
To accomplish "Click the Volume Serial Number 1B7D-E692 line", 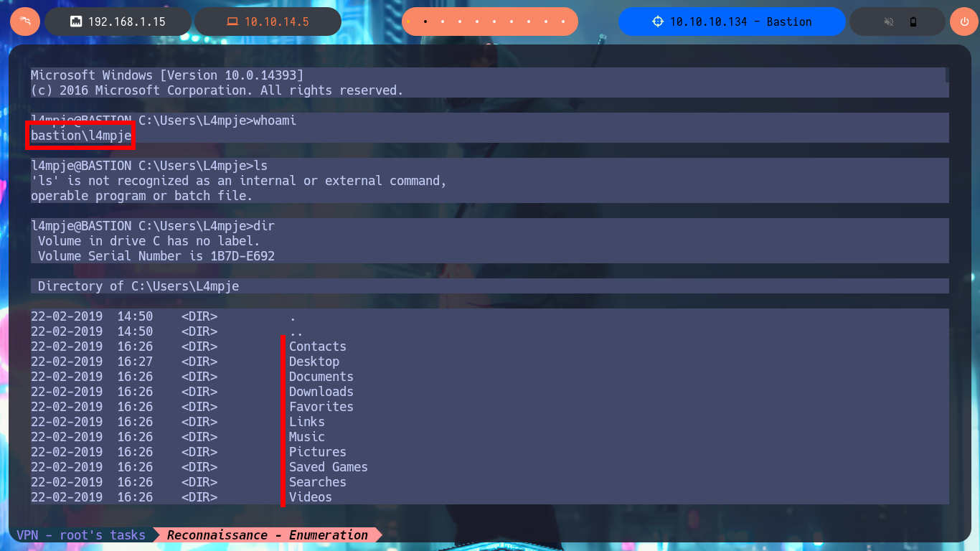I will click(x=156, y=256).
